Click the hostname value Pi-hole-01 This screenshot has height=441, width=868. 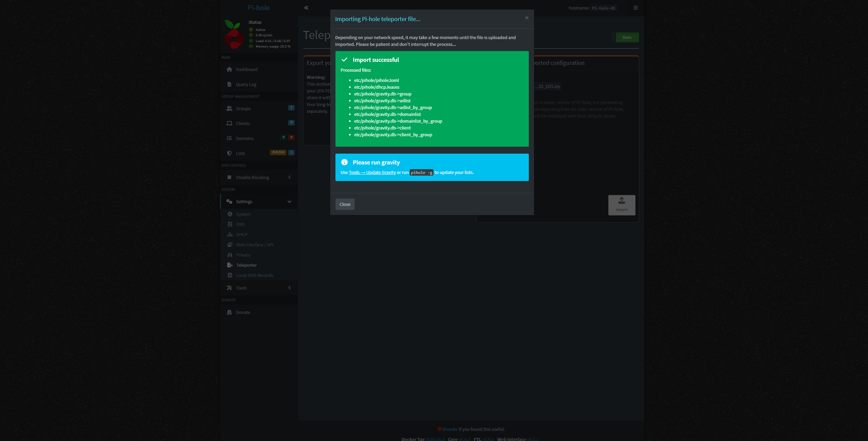click(x=604, y=8)
